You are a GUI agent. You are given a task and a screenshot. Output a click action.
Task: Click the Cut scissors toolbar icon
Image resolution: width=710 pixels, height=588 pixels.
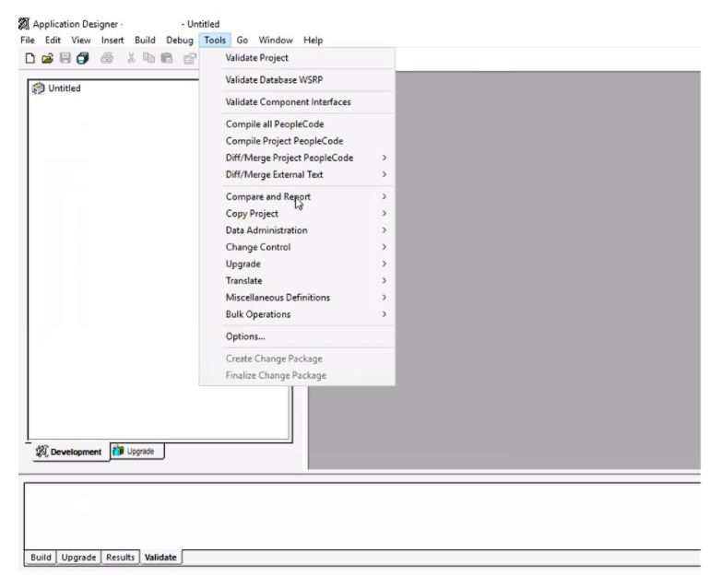click(131, 58)
